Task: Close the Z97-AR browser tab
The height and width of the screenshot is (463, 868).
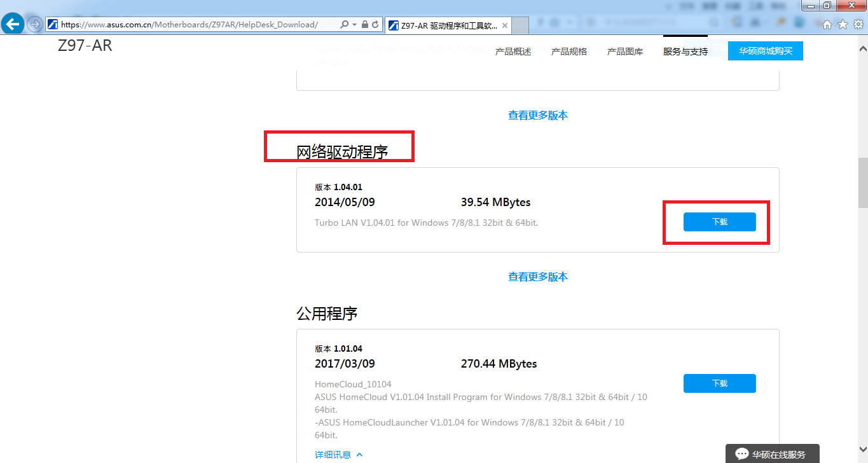Action: [x=505, y=25]
